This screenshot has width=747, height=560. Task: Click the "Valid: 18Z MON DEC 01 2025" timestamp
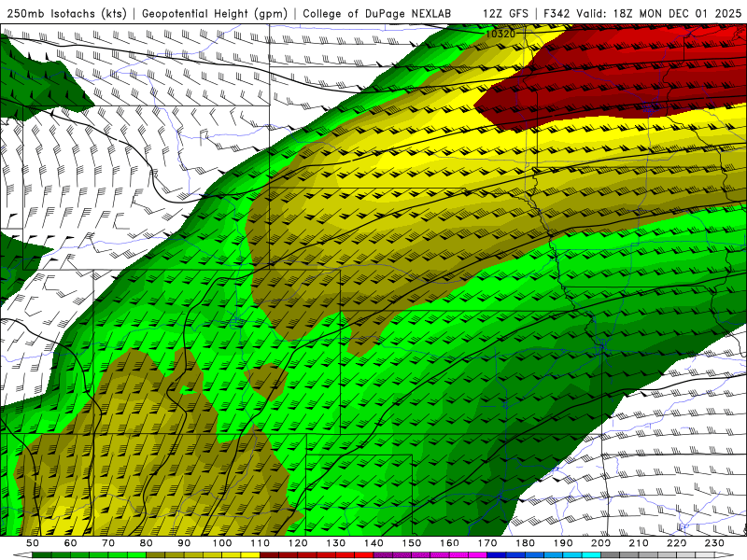(x=659, y=13)
